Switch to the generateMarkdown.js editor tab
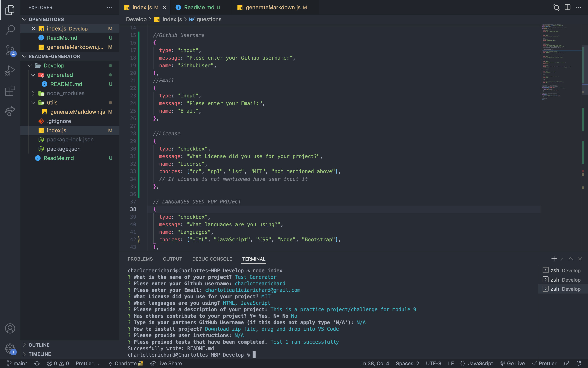 [x=275, y=8]
